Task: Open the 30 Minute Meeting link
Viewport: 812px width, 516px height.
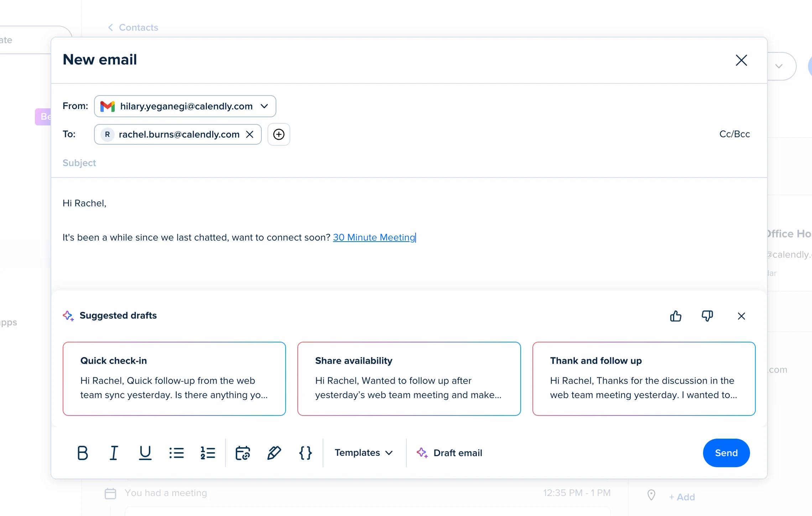Action: click(x=374, y=237)
